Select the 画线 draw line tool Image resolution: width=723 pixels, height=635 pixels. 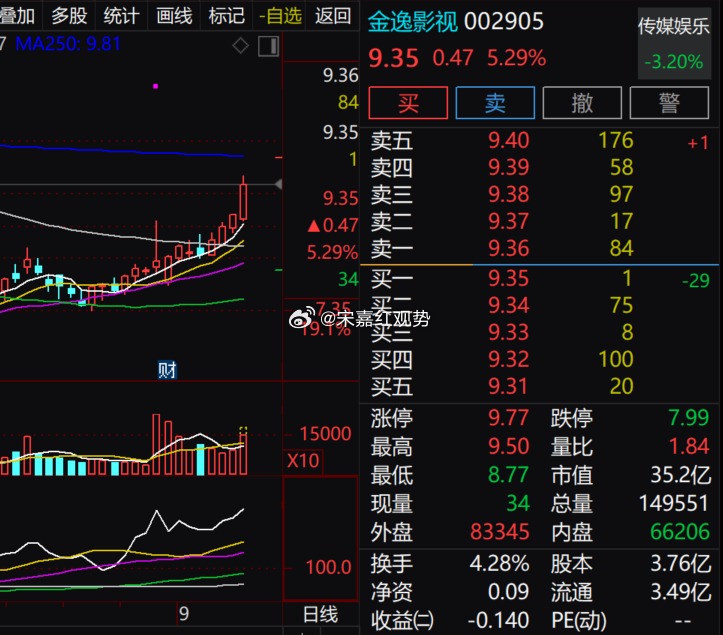pyautogui.click(x=174, y=16)
